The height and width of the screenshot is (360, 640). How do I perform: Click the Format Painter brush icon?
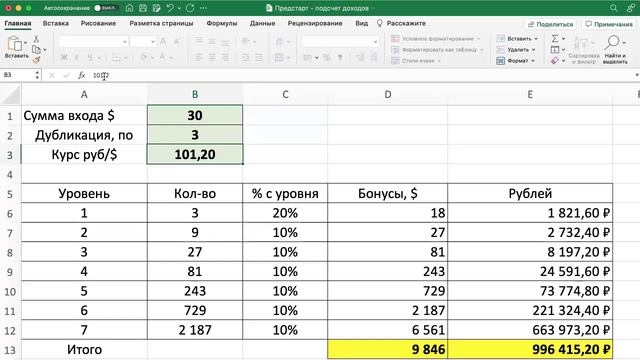[x=36, y=60]
